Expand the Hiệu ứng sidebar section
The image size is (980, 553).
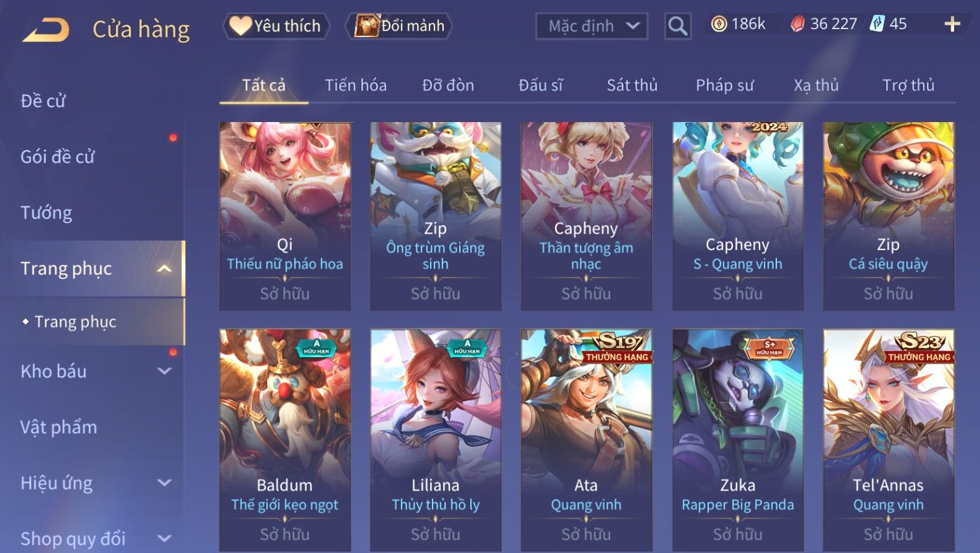pyautogui.click(x=165, y=482)
